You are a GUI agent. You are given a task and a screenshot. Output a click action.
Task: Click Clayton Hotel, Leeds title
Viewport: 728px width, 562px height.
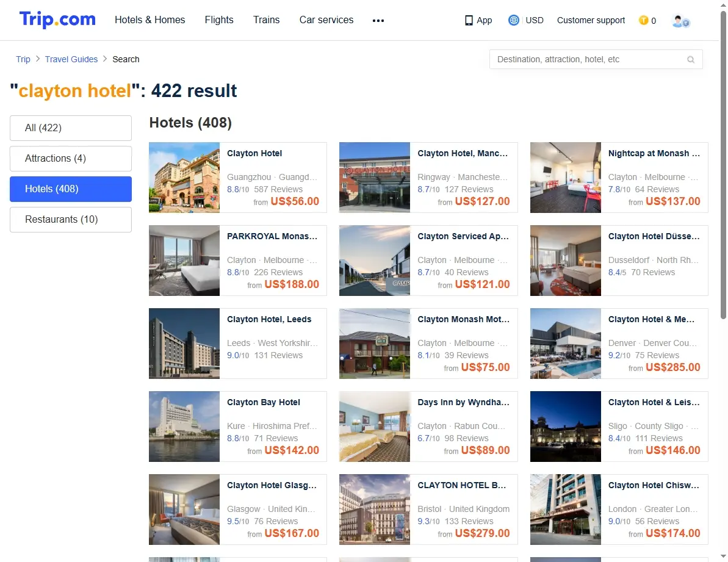(x=269, y=320)
